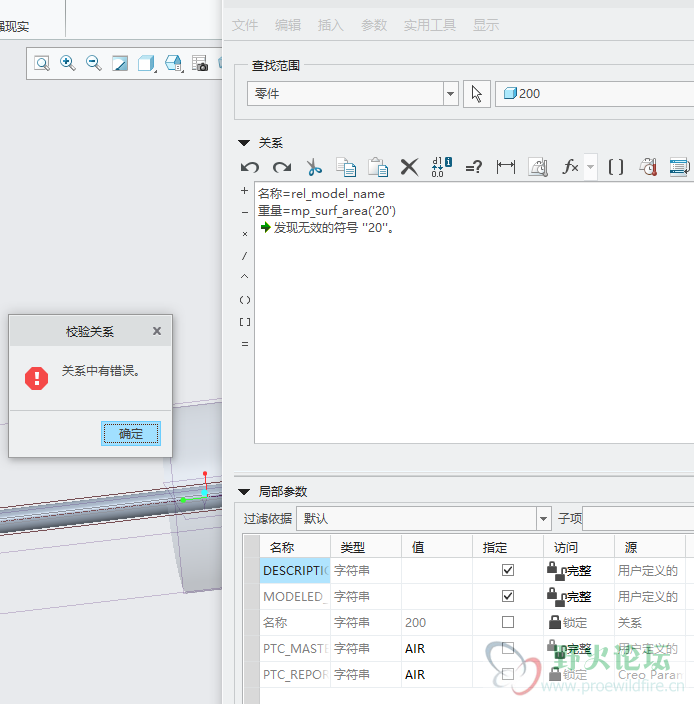Click 确定 in the 校验关系 dialog
Screen dimensions: 694x704
pyautogui.click(x=131, y=434)
